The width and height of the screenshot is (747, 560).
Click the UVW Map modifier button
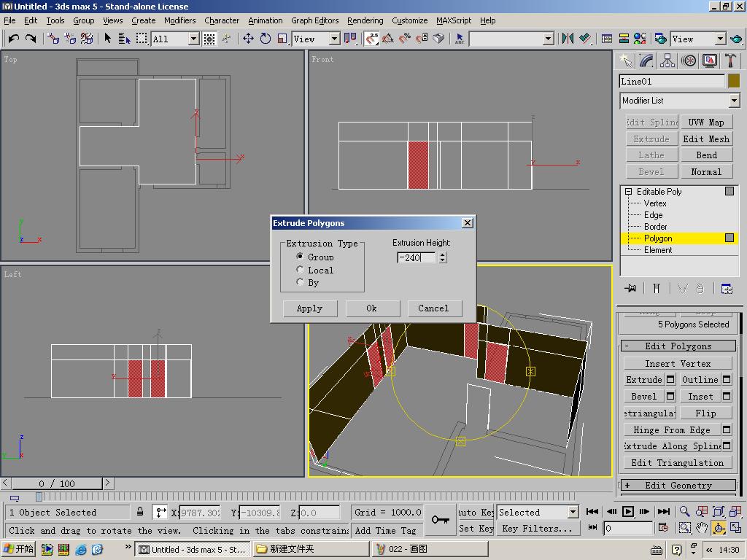pos(706,122)
